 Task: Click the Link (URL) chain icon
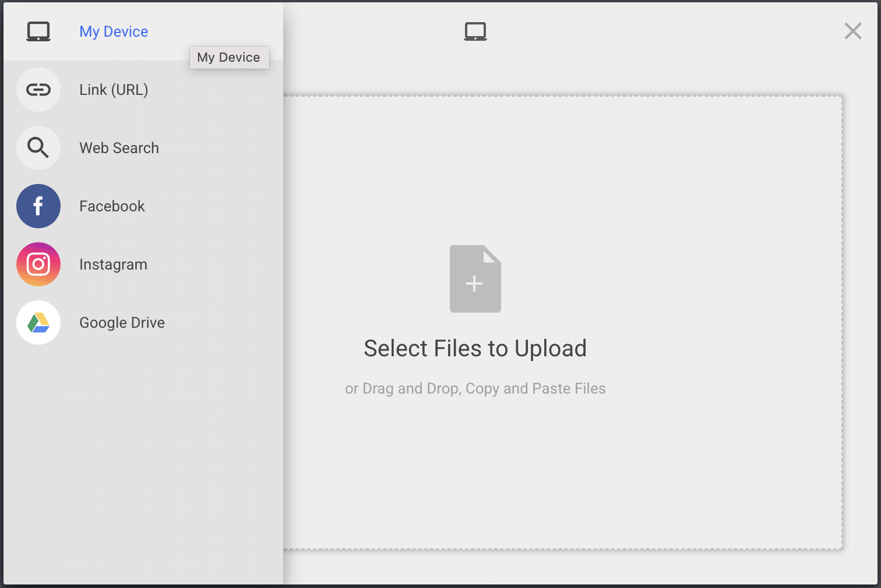point(38,90)
